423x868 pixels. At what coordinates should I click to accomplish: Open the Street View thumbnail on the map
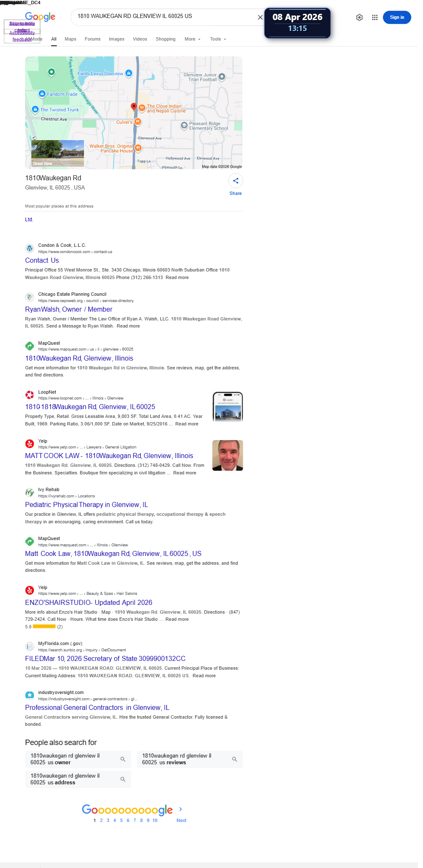tap(58, 153)
